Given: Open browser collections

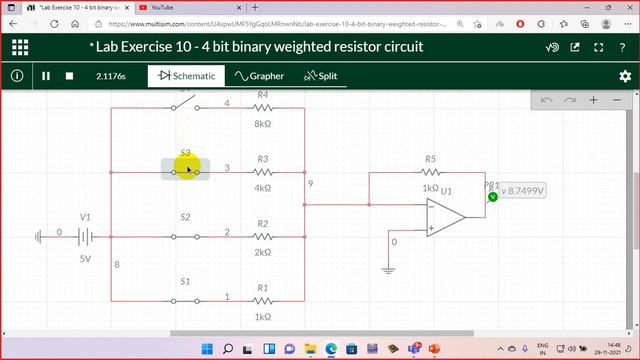Looking at the screenshot, I should (x=584, y=24).
